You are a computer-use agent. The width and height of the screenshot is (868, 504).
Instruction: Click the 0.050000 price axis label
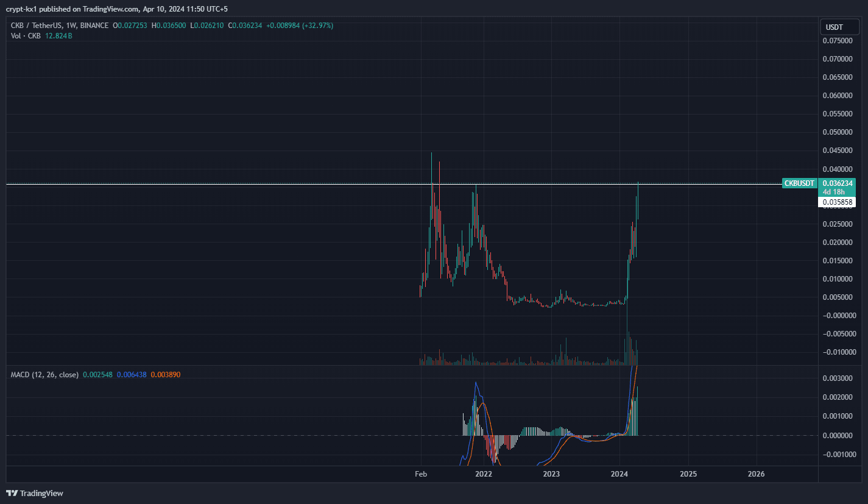click(x=837, y=132)
